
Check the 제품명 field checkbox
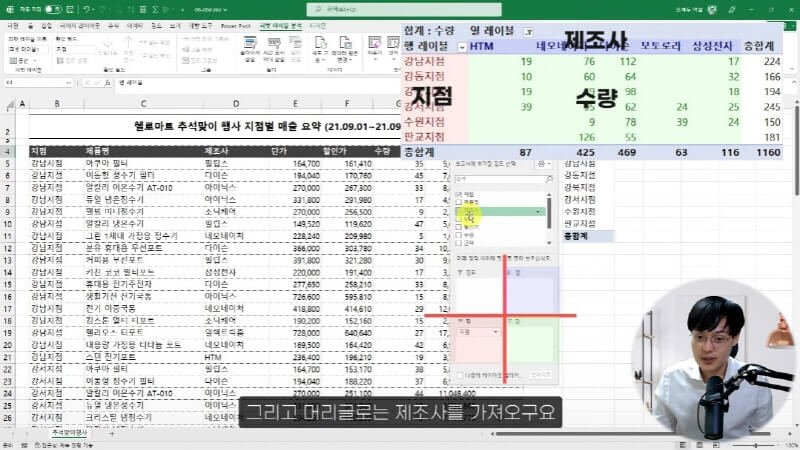point(458,202)
